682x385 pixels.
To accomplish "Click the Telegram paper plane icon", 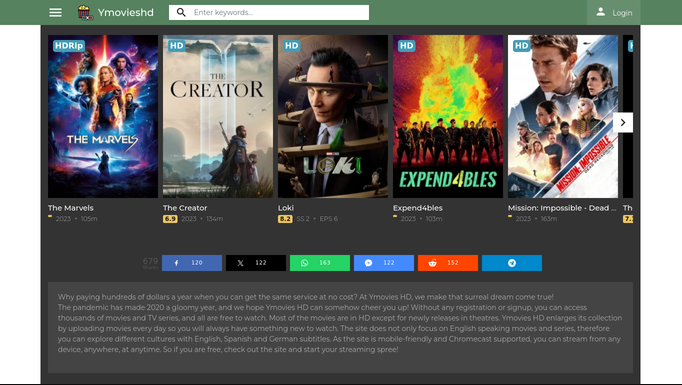I will click(x=512, y=263).
